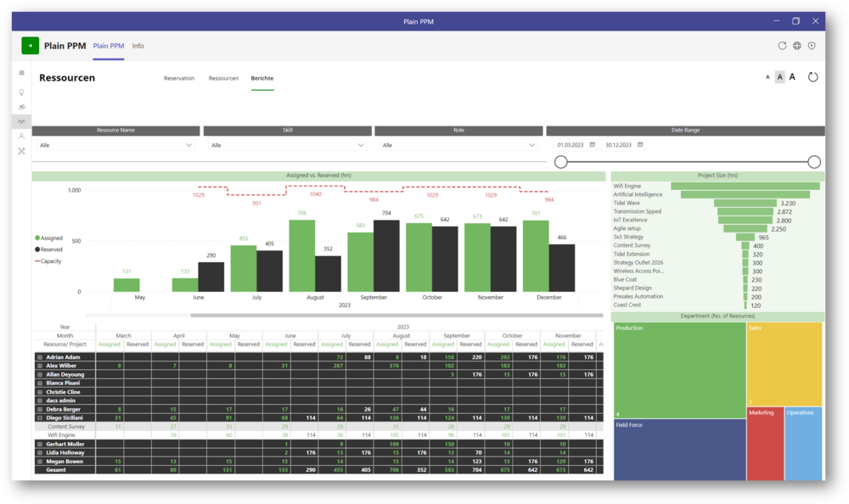Collapse the Diego Siciliani row
This screenshot has width=849, height=504.
39,417
